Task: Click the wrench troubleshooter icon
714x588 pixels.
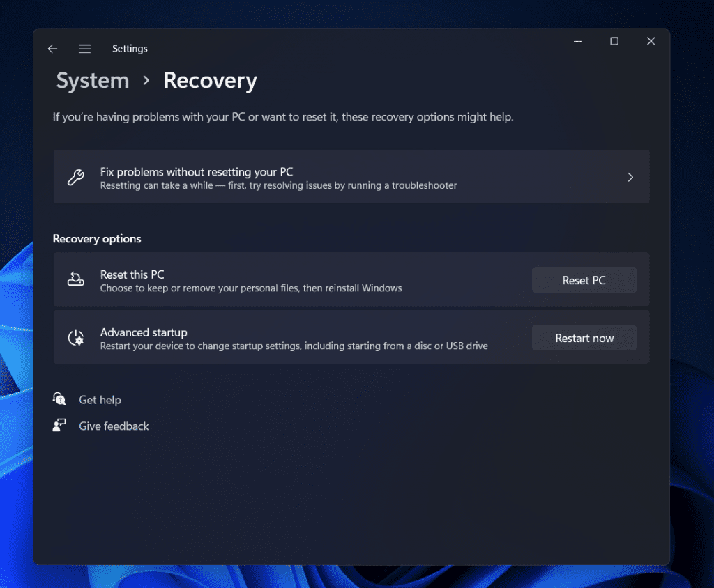Action: (75, 177)
